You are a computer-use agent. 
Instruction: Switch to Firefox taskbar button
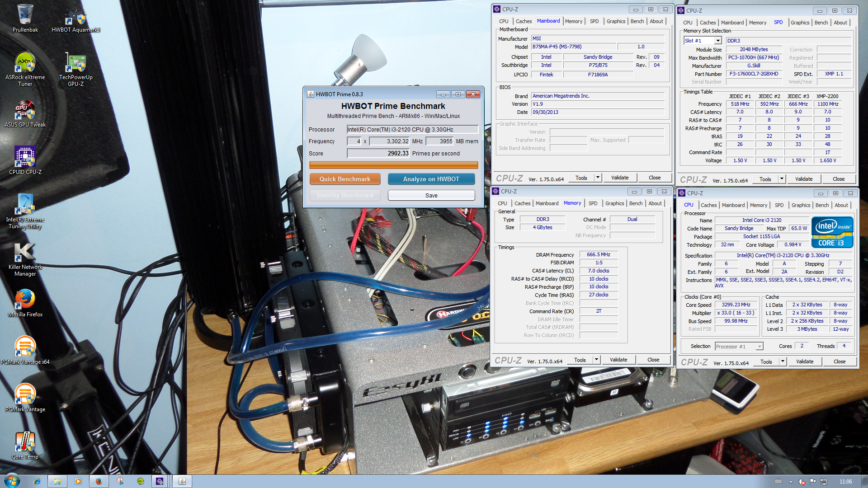[x=99, y=481]
